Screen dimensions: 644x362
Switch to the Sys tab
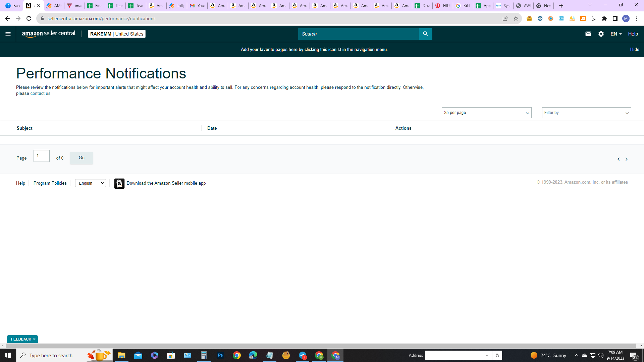(503, 6)
